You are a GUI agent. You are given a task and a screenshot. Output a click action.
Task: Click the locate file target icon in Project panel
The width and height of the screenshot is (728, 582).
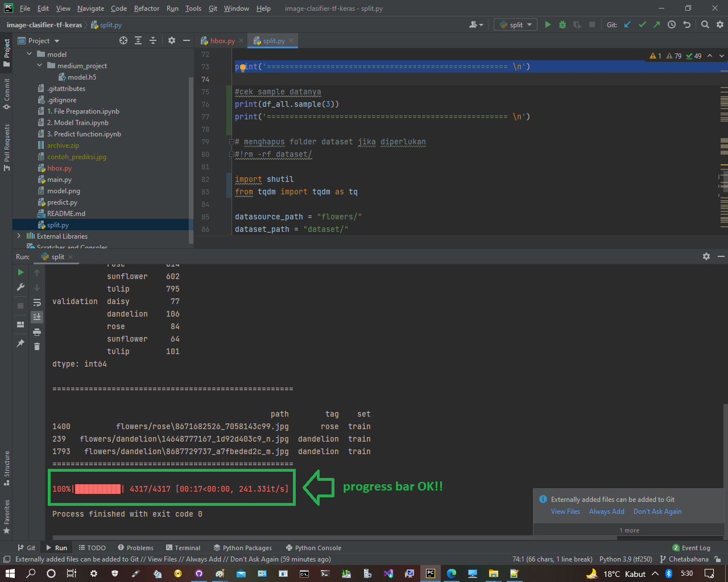pyautogui.click(x=123, y=40)
